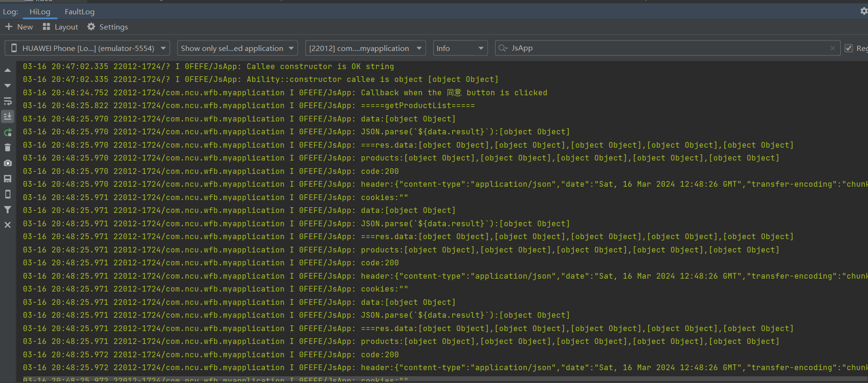Open the Info log level dropdown
This screenshot has height=383, width=868.
tap(459, 48)
